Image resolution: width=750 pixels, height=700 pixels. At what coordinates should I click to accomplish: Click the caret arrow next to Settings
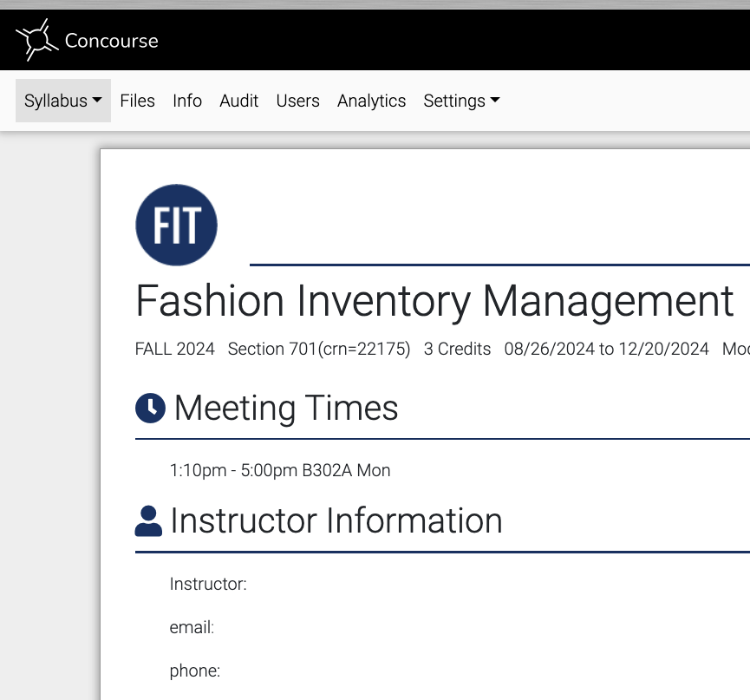tap(495, 100)
